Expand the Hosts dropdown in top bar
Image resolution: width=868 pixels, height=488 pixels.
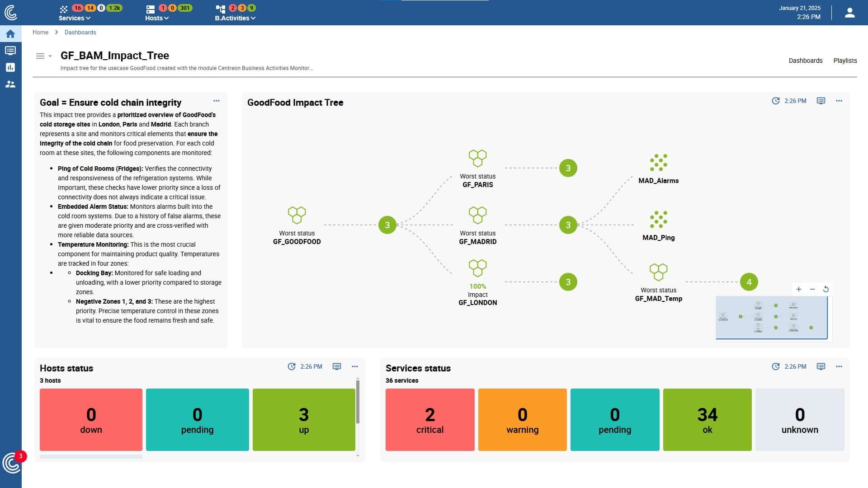coord(157,18)
